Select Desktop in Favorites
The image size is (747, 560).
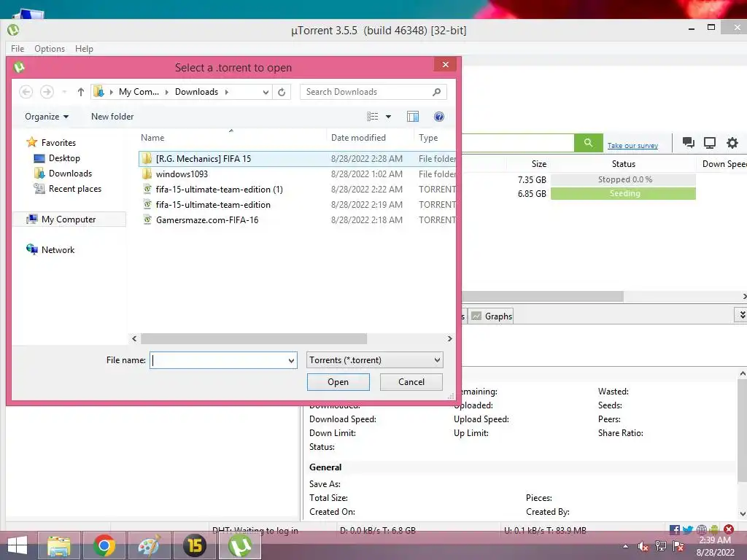click(57, 158)
